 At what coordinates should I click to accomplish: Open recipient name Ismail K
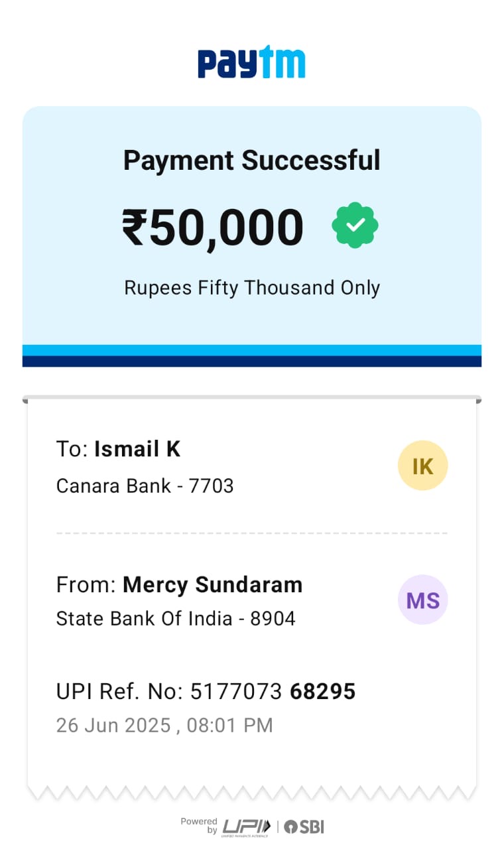[x=137, y=449]
